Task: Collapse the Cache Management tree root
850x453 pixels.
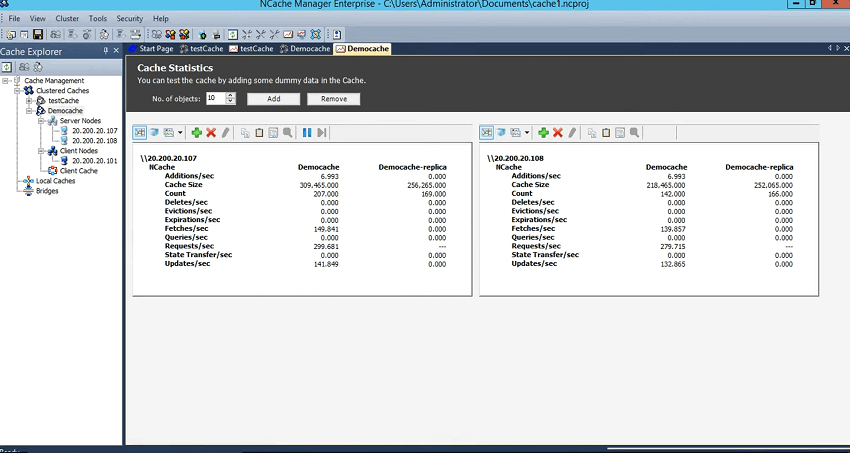Action: [x=5, y=81]
